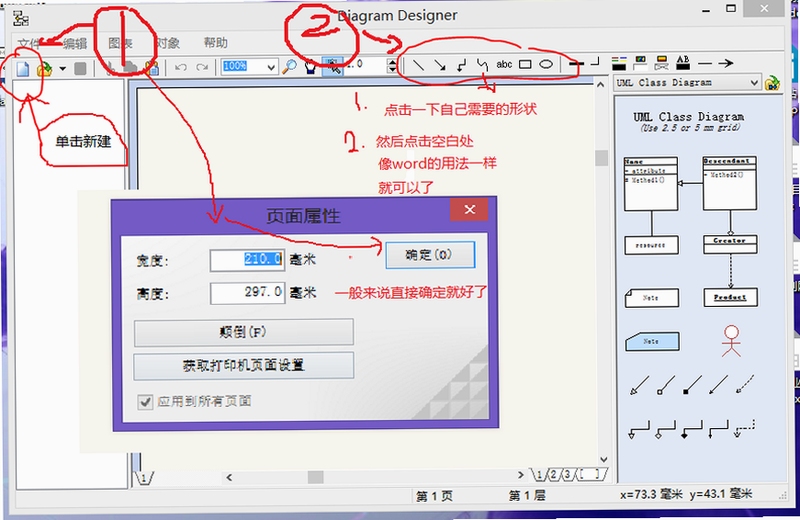Open the fill color swatch
800x520 pixels.
coord(640,63)
